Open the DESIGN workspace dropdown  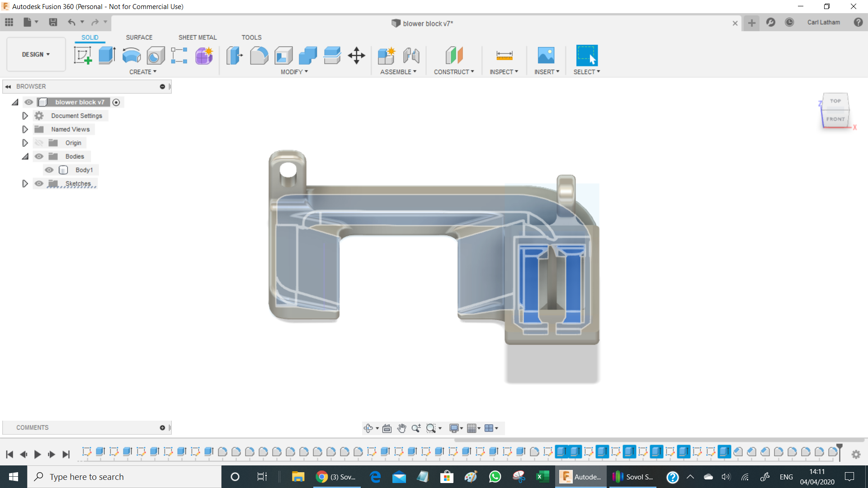coord(36,54)
